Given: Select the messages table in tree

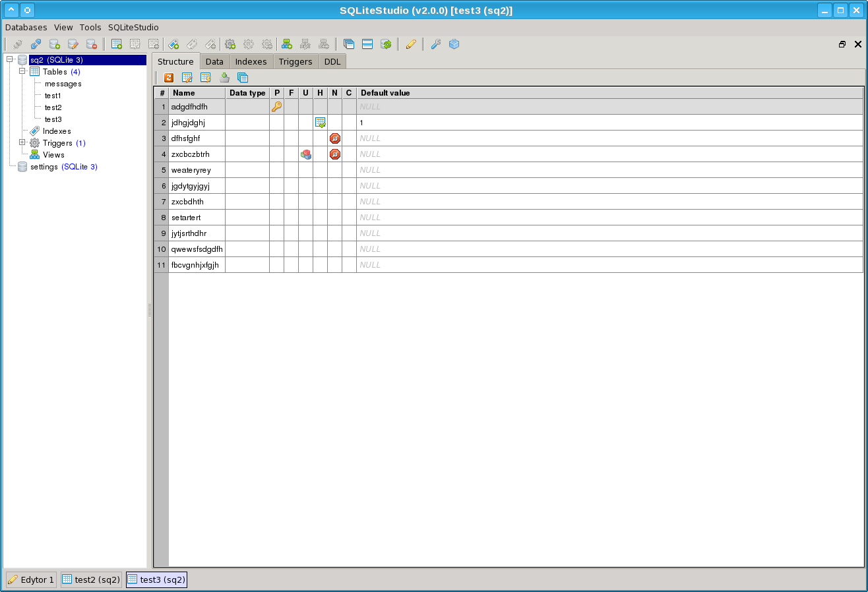Looking at the screenshot, I should 63,84.
